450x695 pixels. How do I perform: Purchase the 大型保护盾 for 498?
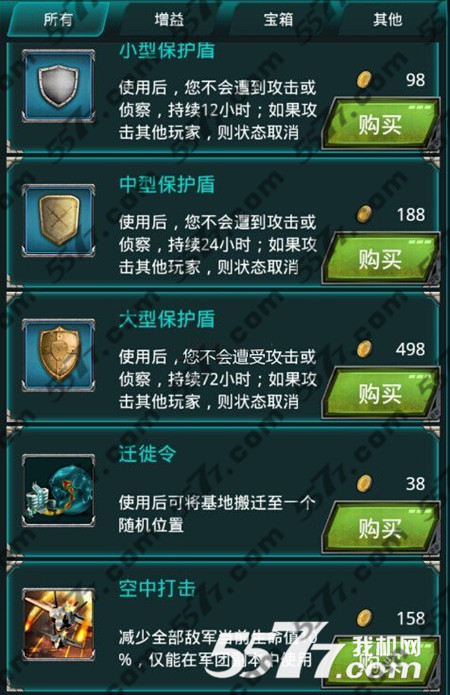(381, 394)
